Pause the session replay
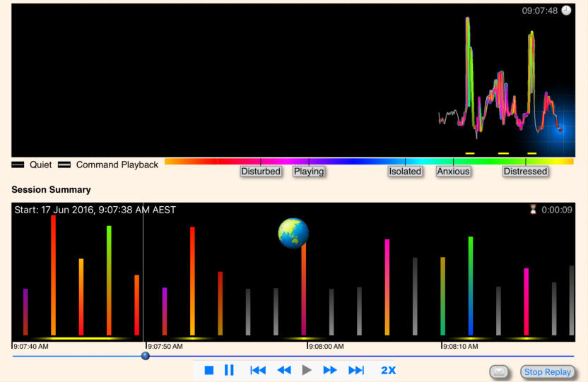588x382 pixels. (229, 370)
